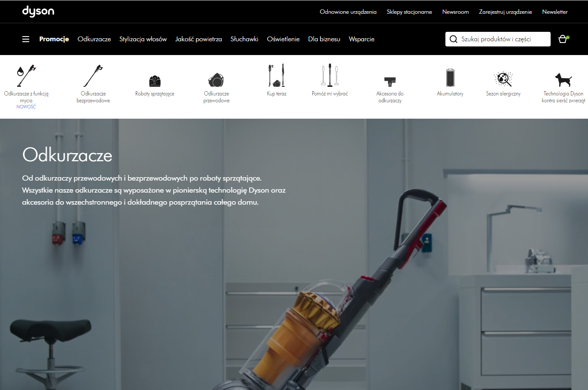588x390 pixels.
Task: Click the Technologia Dyson kontra sierść label
Action: tap(564, 97)
